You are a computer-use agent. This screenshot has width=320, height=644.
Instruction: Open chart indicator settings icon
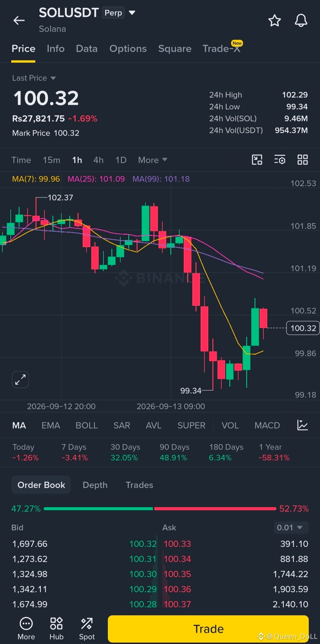(279, 160)
